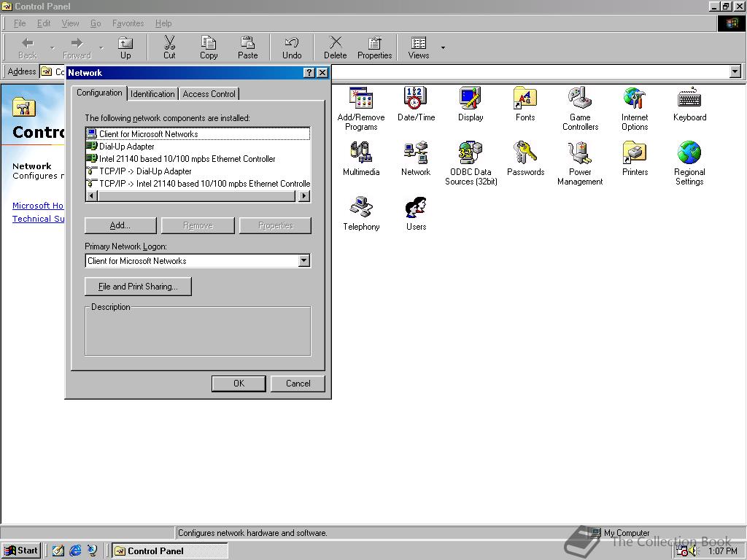Open the Help menu
Image resolution: width=747 pixels, height=560 pixels.
tap(163, 23)
